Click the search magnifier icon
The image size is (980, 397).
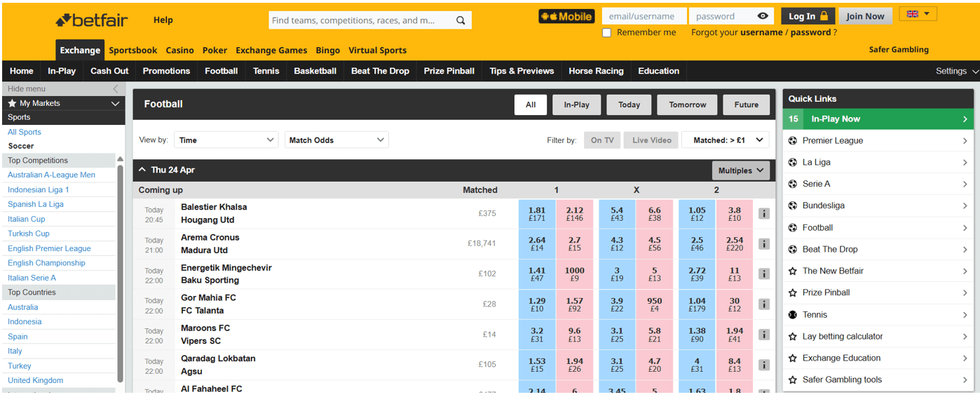(x=461, y=20)
